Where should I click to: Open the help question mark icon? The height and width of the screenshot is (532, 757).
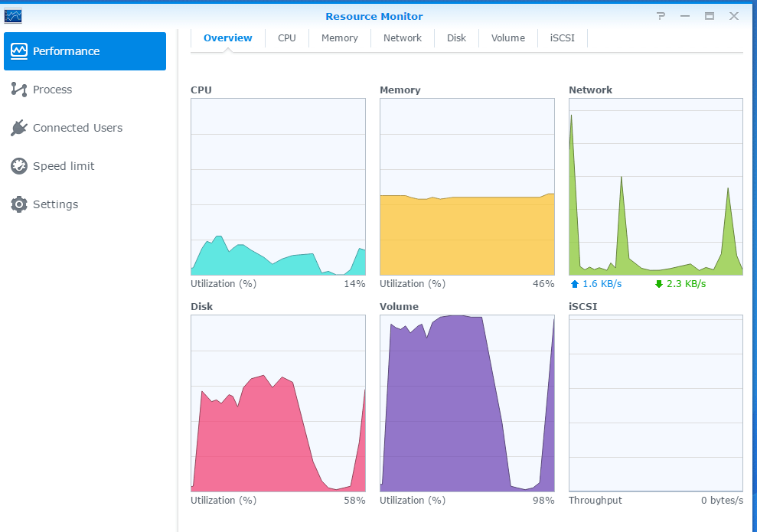pos(661,16)
